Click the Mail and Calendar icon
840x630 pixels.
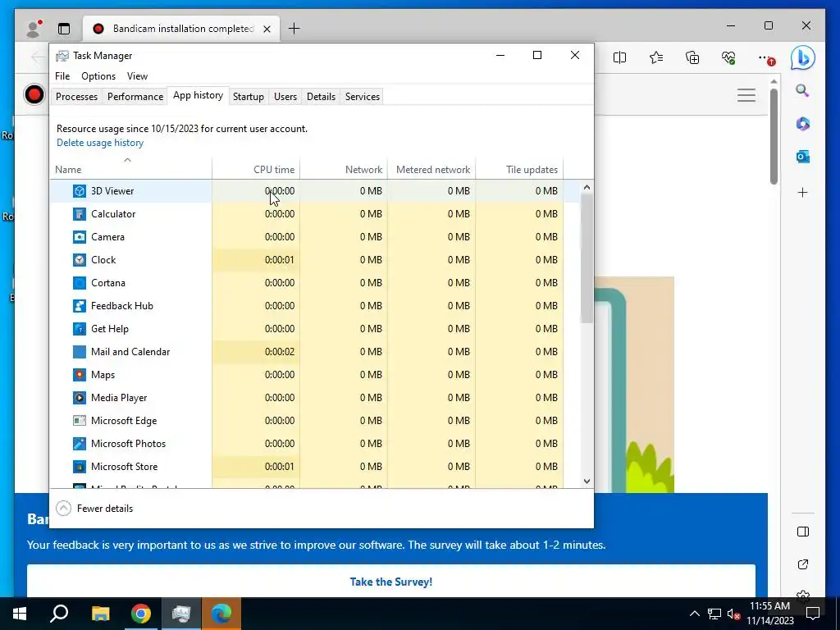click(80, 353)
